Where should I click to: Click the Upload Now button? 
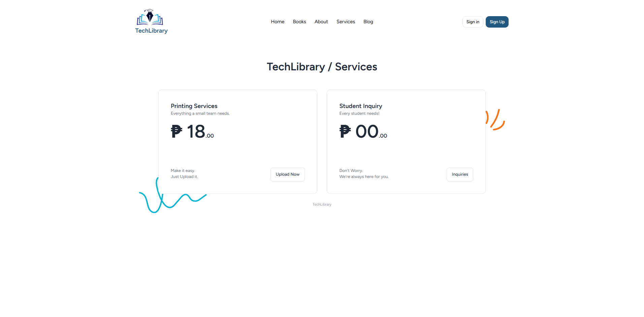coord(288,174)
